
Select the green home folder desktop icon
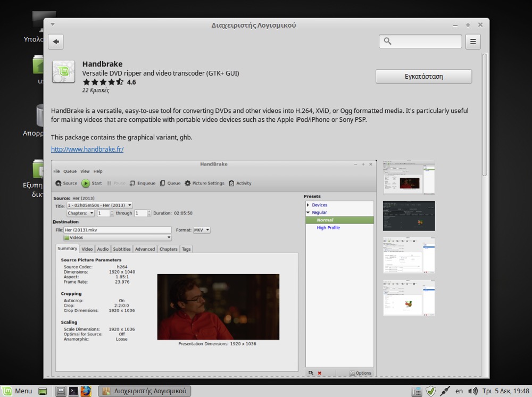pos(38,65)
